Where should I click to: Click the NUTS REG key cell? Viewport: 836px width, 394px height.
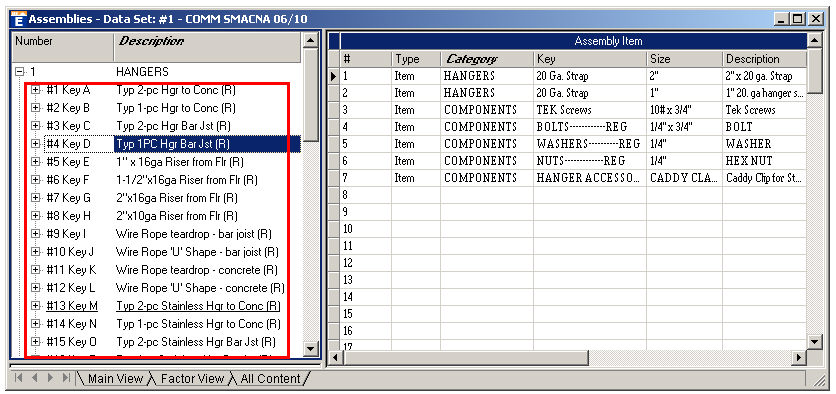pos(590,161)
